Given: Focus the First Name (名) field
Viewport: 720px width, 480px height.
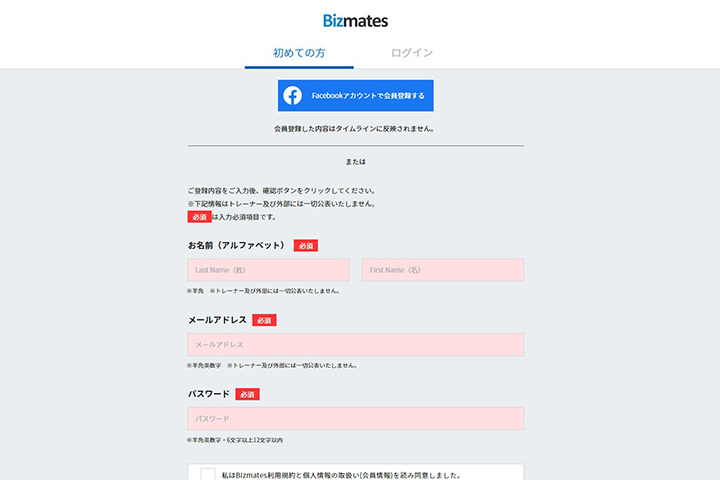Looking at the screenshot, I should coord(443,270).
